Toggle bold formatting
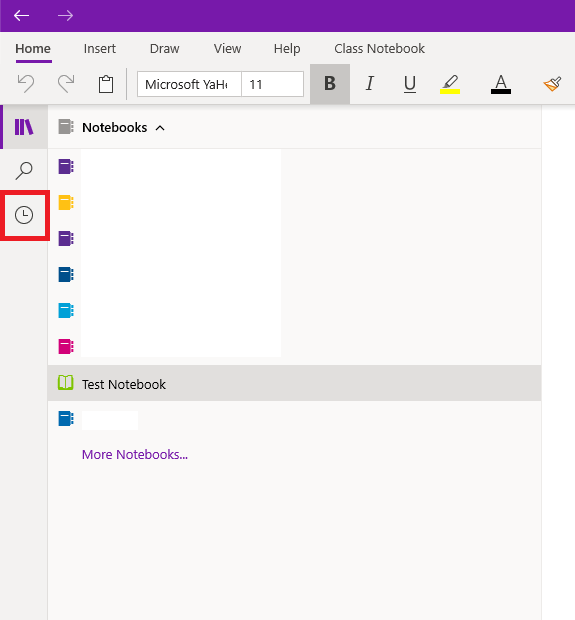This screenshot has width=575, height=620. 330,84
